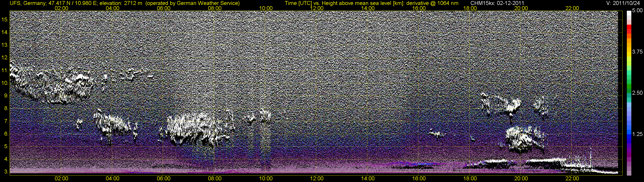This screenshot has height=182, width=644.
Task: Click the 06:00 label on bottom time axis
Action: click(164, 179)
